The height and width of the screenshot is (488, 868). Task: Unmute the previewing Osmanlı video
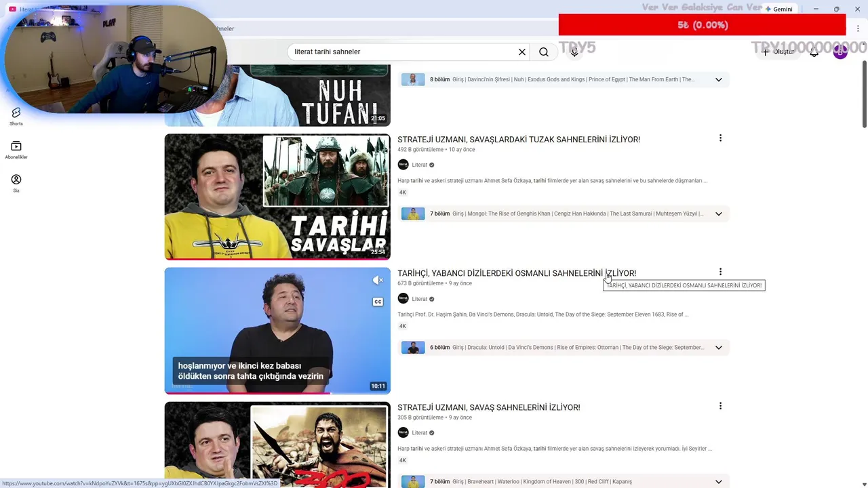(378, 280)
